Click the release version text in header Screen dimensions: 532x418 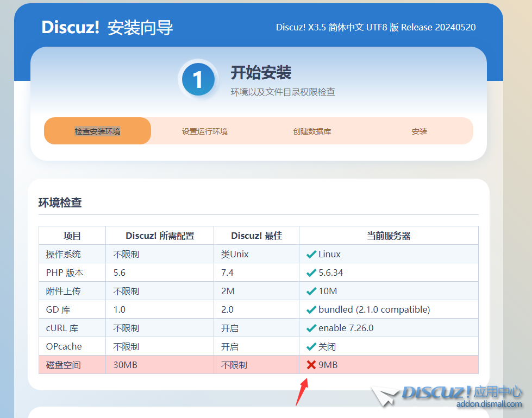[375, 27]
